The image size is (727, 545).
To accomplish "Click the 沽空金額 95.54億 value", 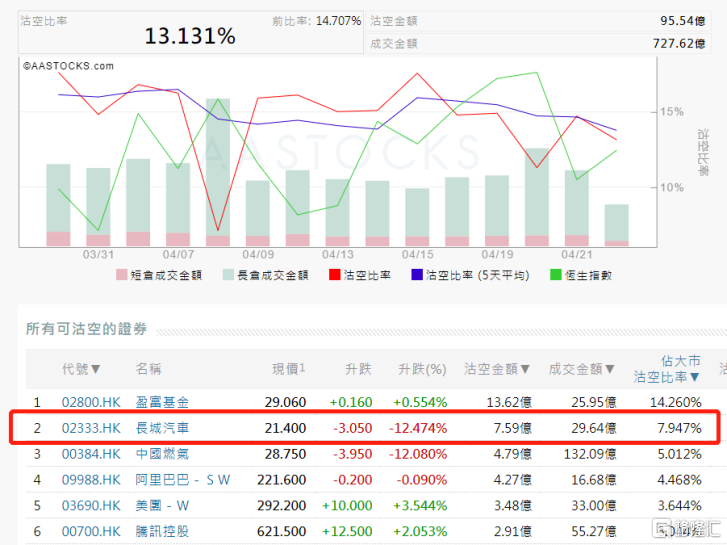I will (682, 21).
